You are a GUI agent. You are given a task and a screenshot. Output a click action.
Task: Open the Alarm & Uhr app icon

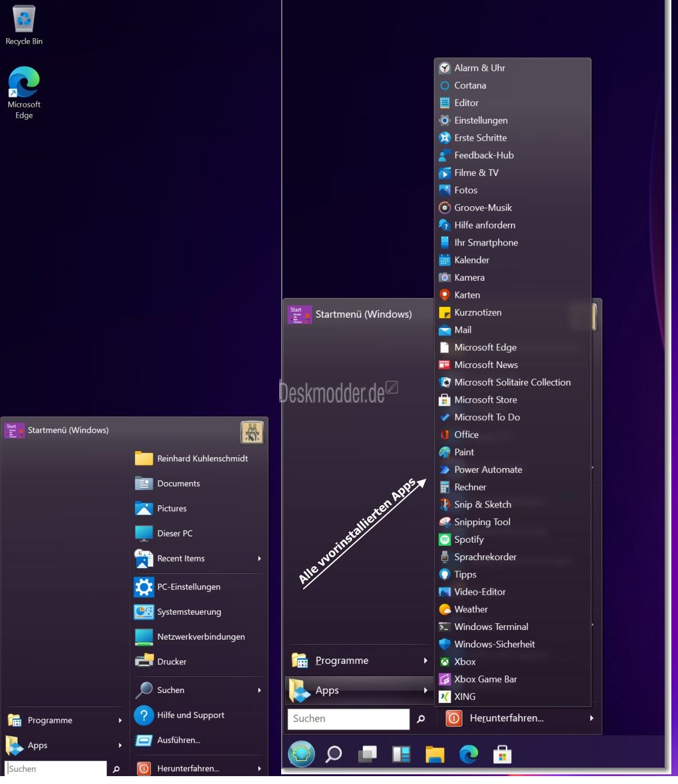445,68
